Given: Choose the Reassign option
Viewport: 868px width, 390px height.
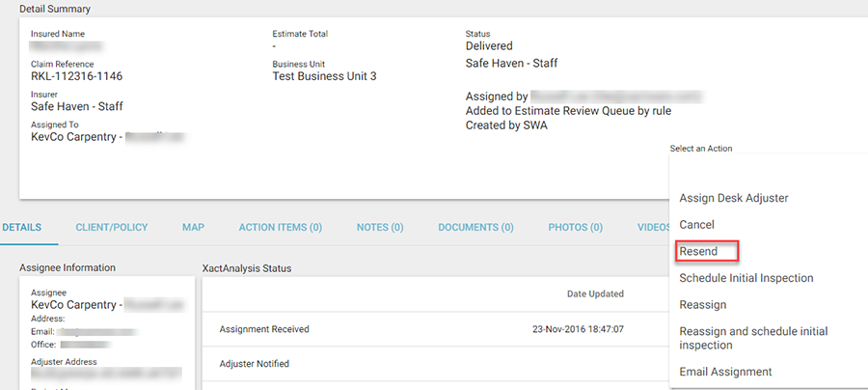Looking at the screenshot, I should (703, 304).
